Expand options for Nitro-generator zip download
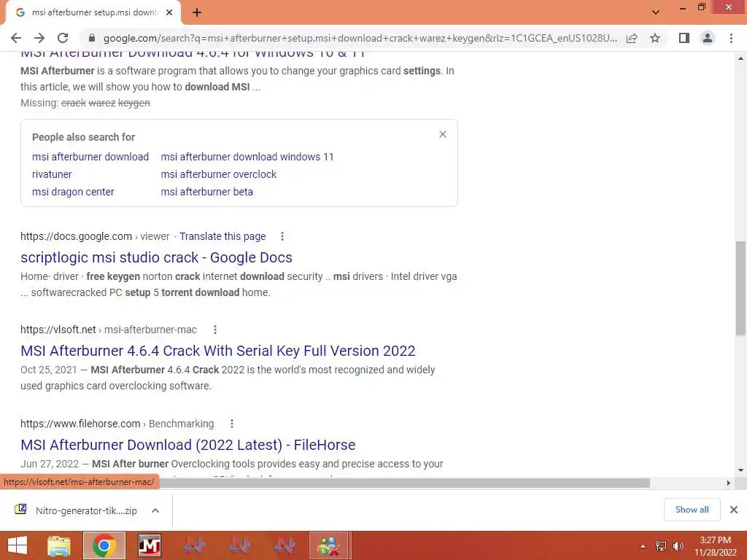This screenshot has width=747, height=560. coord(155,510)
